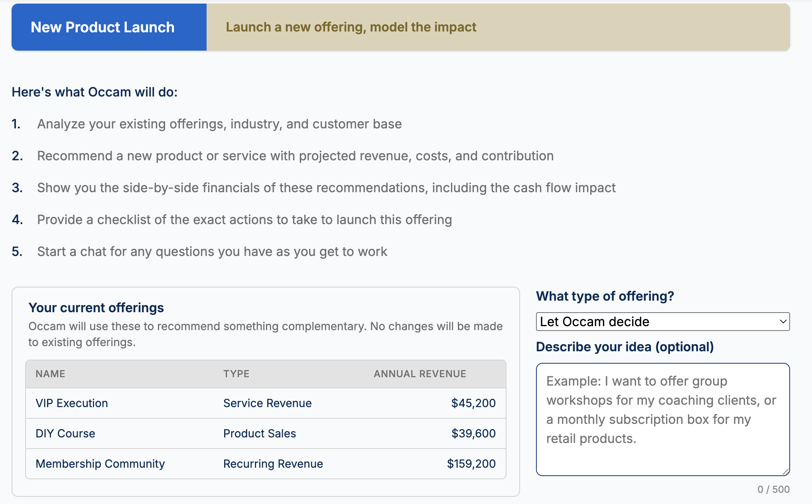This screenshot has width=812, height=504.
Task: Click the 'Service Revenue' type cell
Action: (267, 403)
